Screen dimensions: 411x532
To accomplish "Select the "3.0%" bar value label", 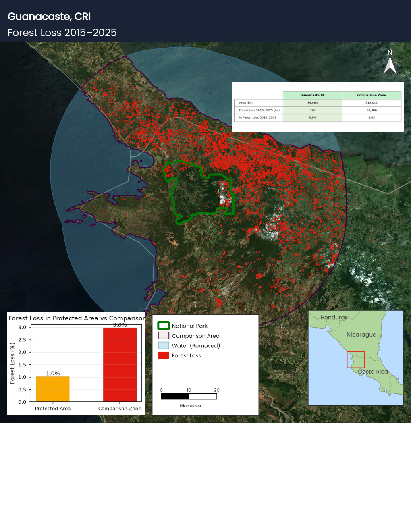I will pyautogui.click(x=120, y=325).
